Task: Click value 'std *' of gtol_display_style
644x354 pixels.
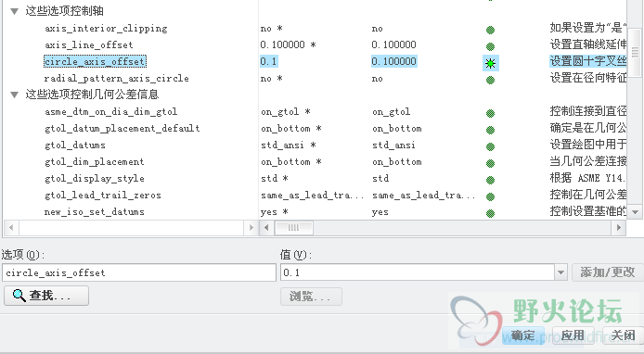Action: 275,179
